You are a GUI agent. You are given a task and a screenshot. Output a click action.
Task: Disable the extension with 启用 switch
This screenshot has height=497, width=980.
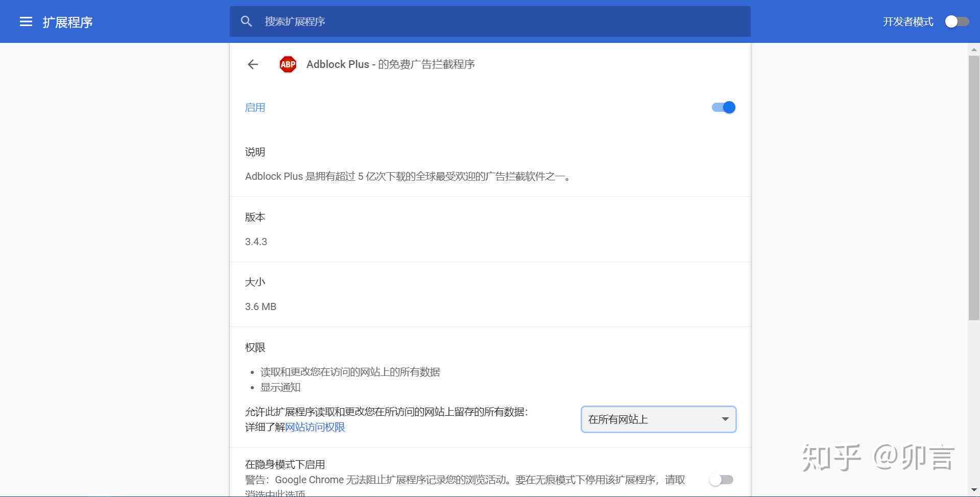(x=724, y=107)
